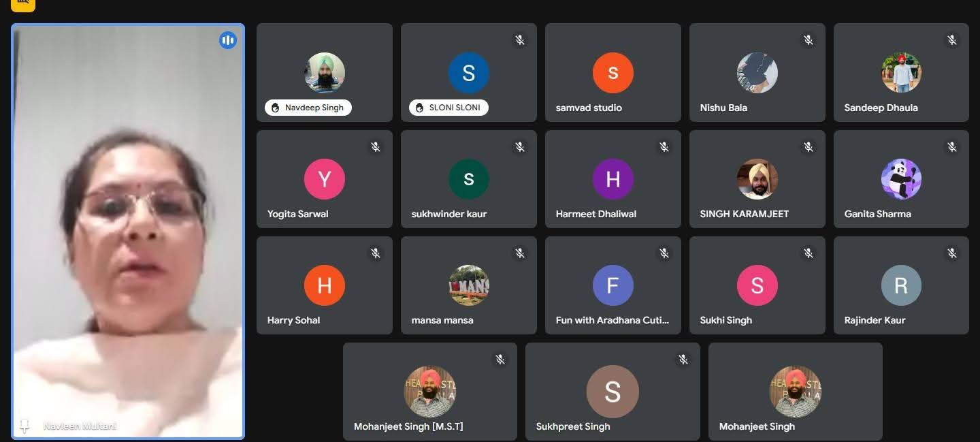Select the green S avatar of sukhwinder kaur
Image resolution: width=980 pixels, height=442 pixels.
point(469,179)
